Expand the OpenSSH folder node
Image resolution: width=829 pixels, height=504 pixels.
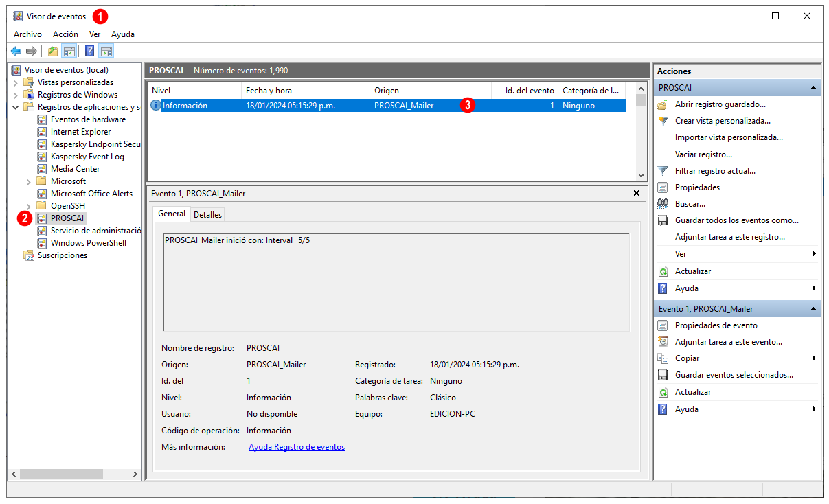[29, 206]
